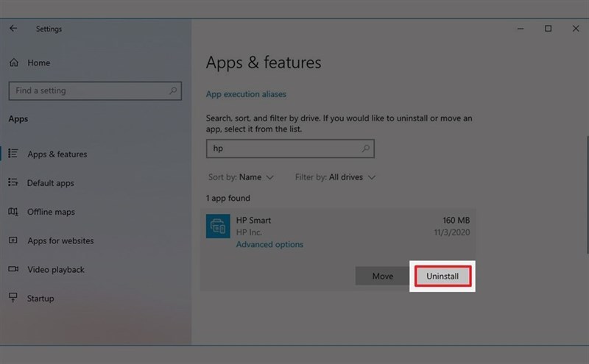Click the 11/3/2020 install date

[x=452, y=232]
